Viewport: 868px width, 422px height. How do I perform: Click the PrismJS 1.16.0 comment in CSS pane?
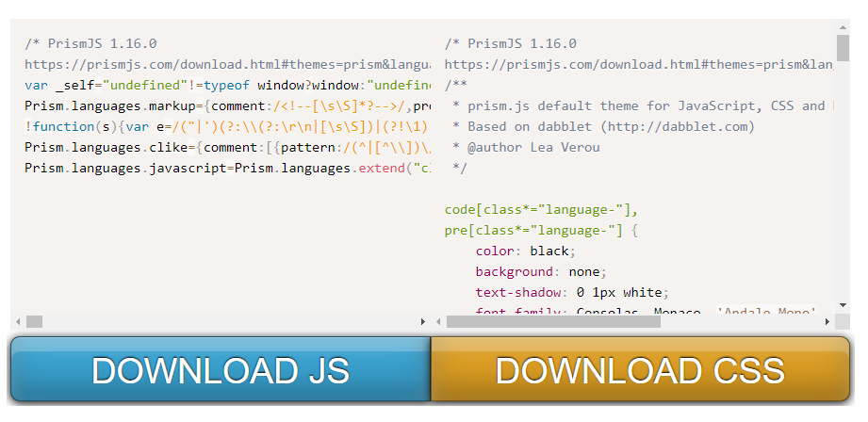[x=511, y=43]
